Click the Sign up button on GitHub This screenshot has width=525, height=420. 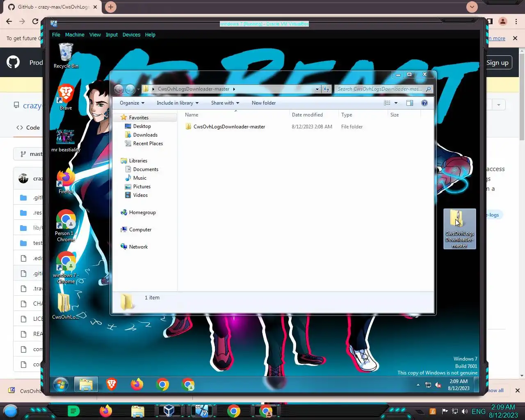pos(497,63)
